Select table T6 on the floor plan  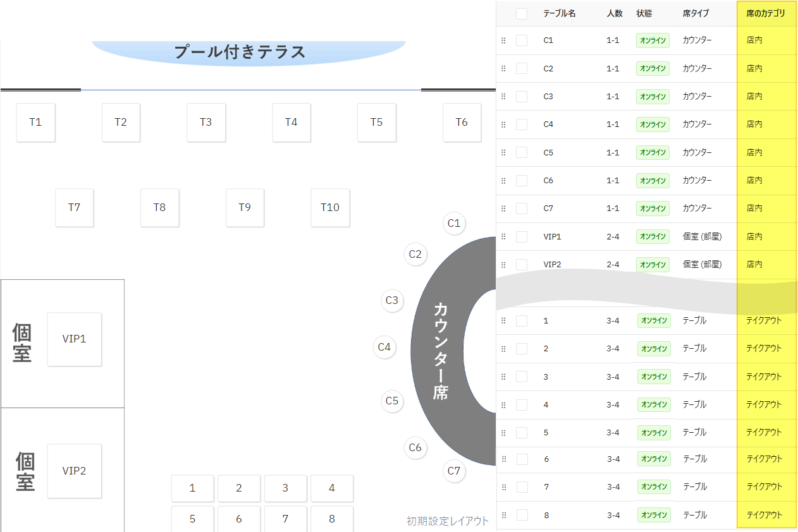pyautogui.click(x=462, y=123)
